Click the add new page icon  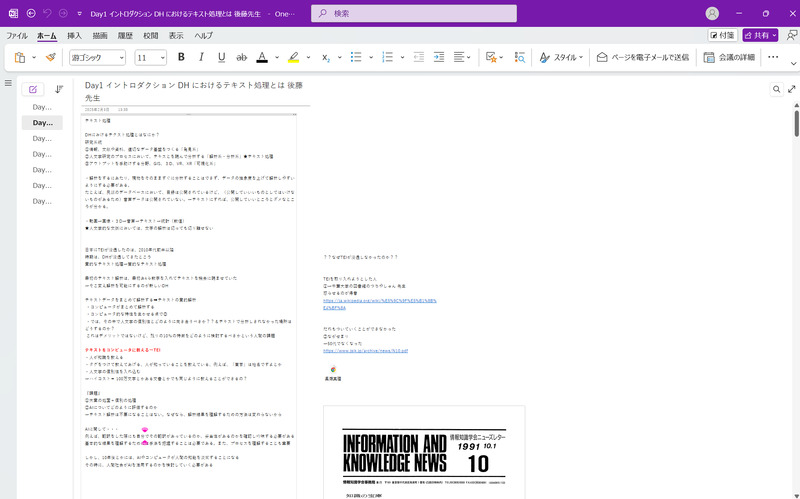click(31, 89)
